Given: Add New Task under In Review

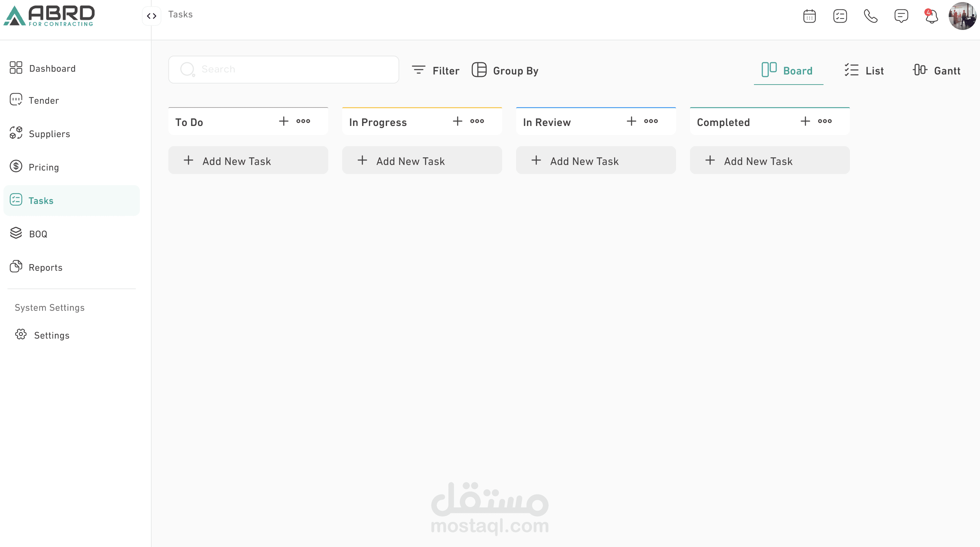Looking at the screenshot, I should (x=595, y=161).
